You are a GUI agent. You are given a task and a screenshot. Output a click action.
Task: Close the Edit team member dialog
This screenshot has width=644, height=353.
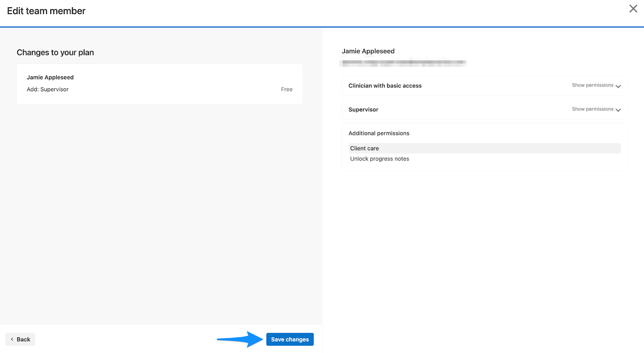click(633, 9)
